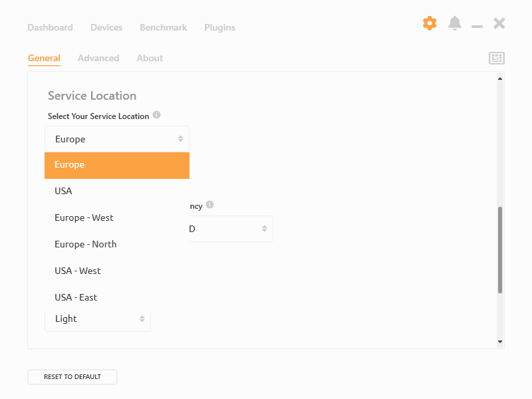Open the currency dropdown
The image size is (532, 399).
coord(230,229)
